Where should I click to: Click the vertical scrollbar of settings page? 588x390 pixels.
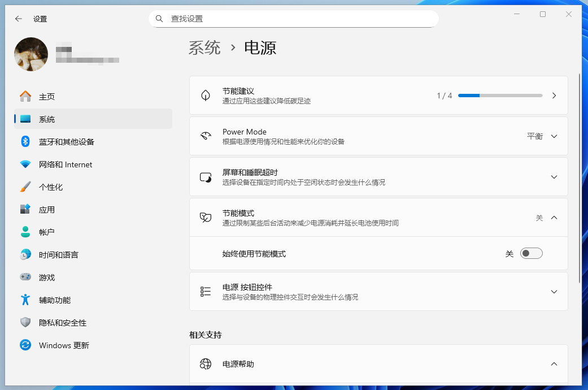click(x=580, y=178)
